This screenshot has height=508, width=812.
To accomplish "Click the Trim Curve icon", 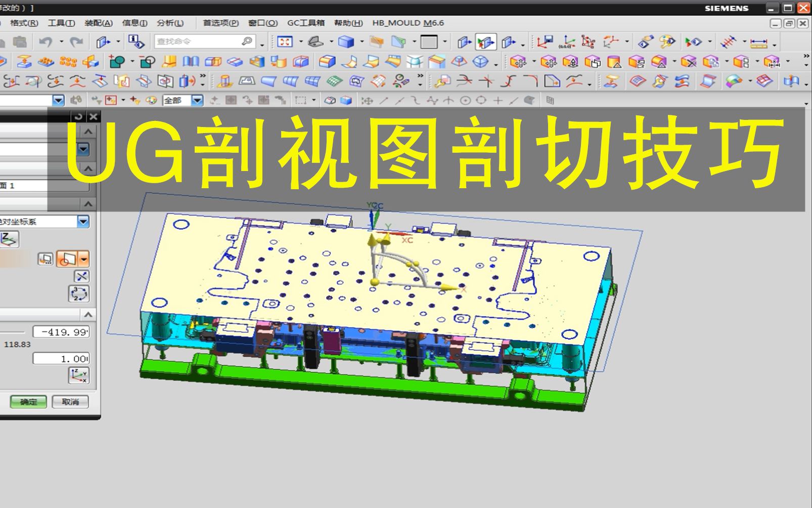I will click(464, 81).
